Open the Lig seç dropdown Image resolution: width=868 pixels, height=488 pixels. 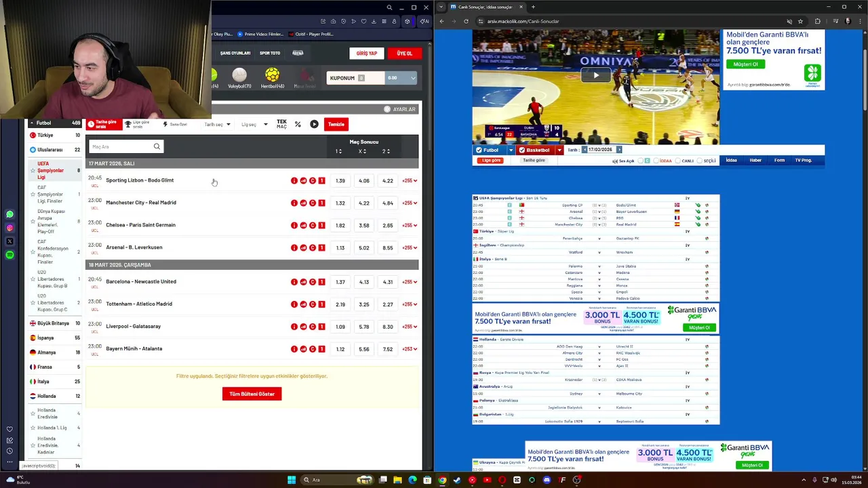tap(254, 124)
